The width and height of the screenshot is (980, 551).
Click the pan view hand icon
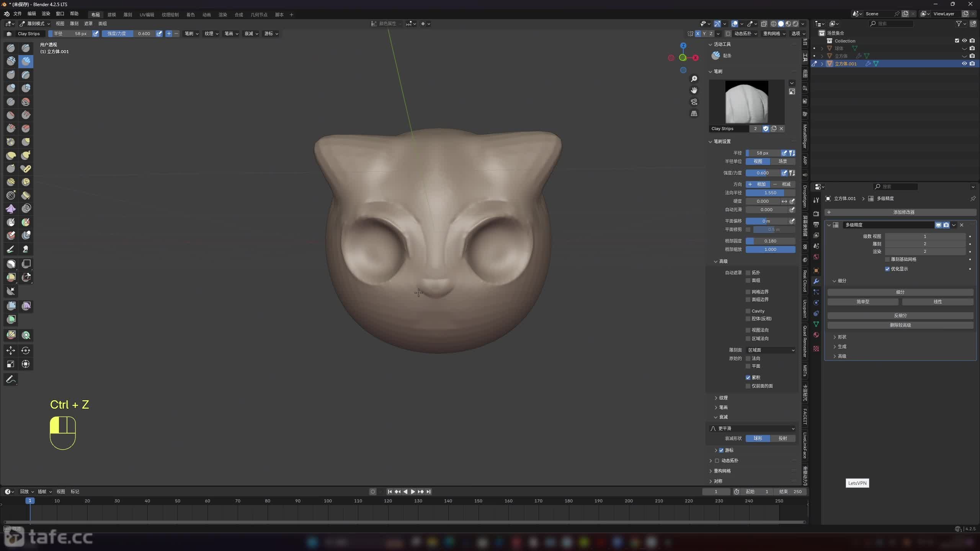click(x=694, y=90)
